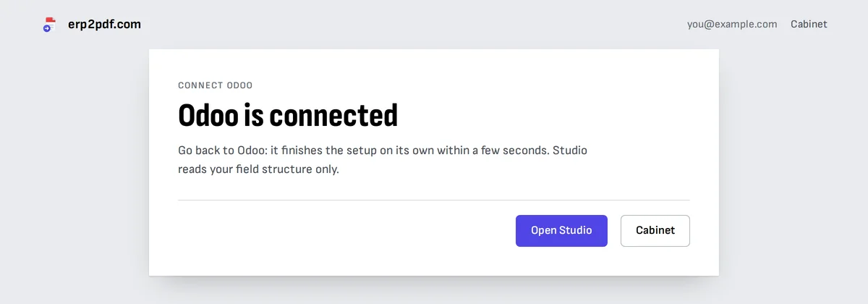Open Studio with the purple button
The image size is (868, 304).
(x=561, y=230)
